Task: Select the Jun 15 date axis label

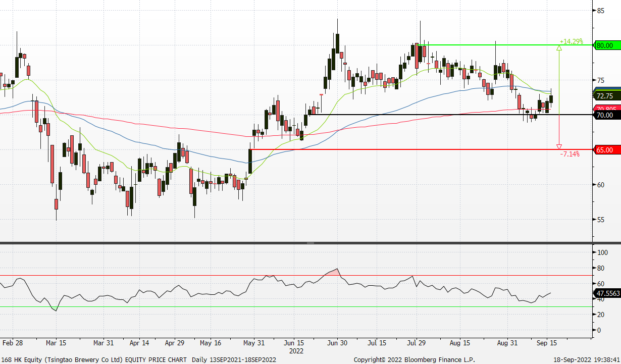Action: tap(293, 343)
